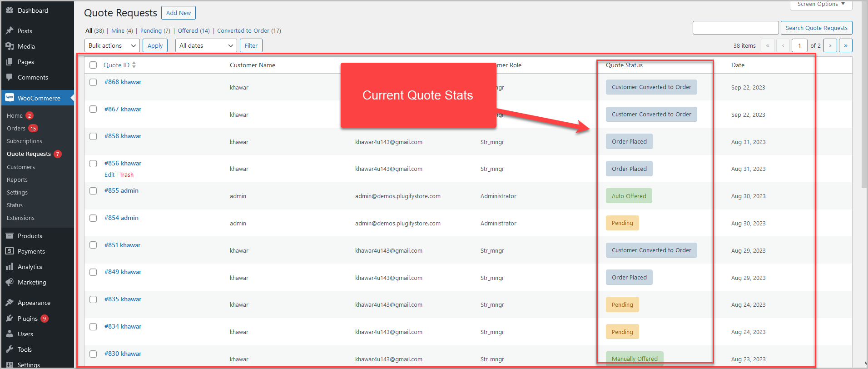Screen dimensions: 868x369
Task: Click the Plugins plug icon
Action: (x=10, y=318)
